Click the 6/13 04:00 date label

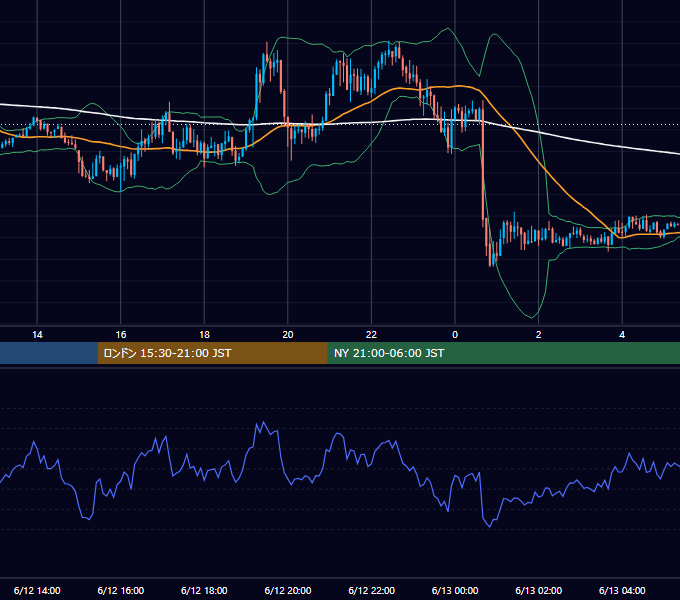(622, 590)
